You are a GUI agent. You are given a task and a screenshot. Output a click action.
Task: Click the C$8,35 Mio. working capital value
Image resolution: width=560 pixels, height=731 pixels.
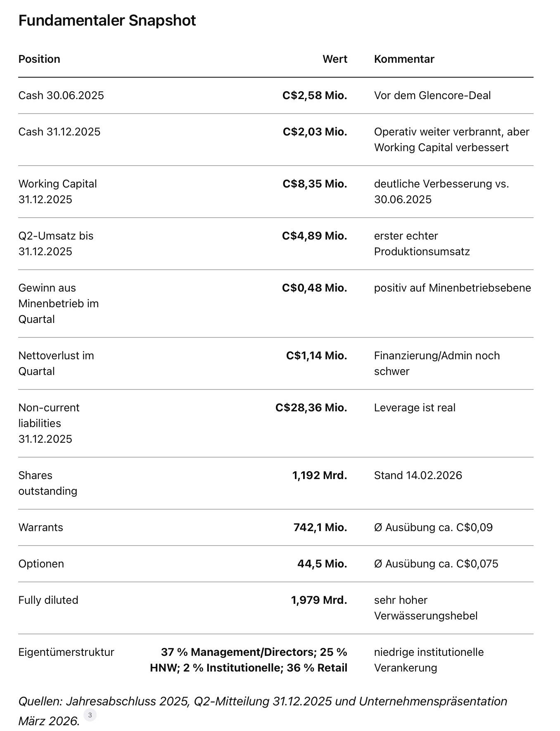pyautogui.click(x=315, y=184)
